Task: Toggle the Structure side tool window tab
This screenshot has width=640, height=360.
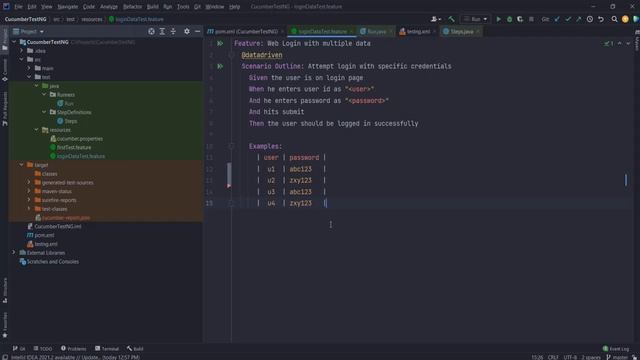Action: 5,290
